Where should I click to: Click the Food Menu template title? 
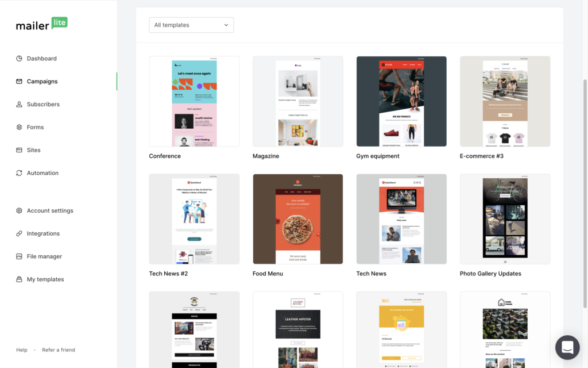click(268, 273)
